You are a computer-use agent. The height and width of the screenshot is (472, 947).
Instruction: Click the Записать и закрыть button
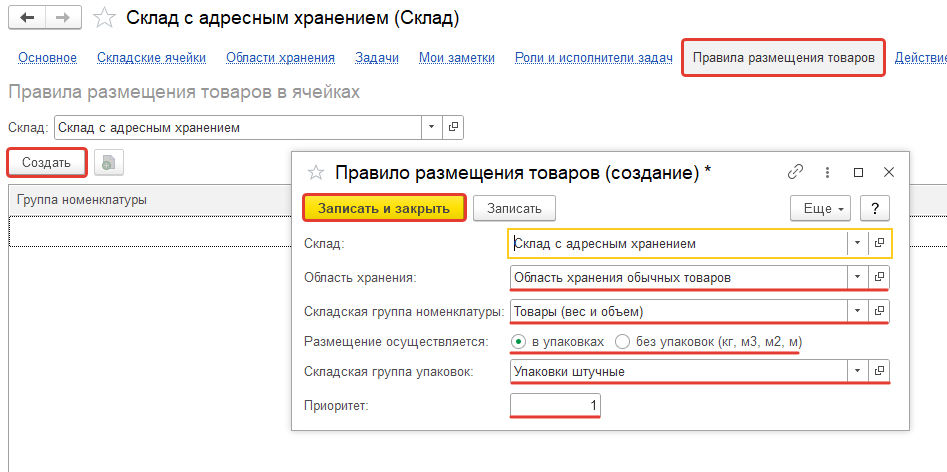tap(385, 208)
